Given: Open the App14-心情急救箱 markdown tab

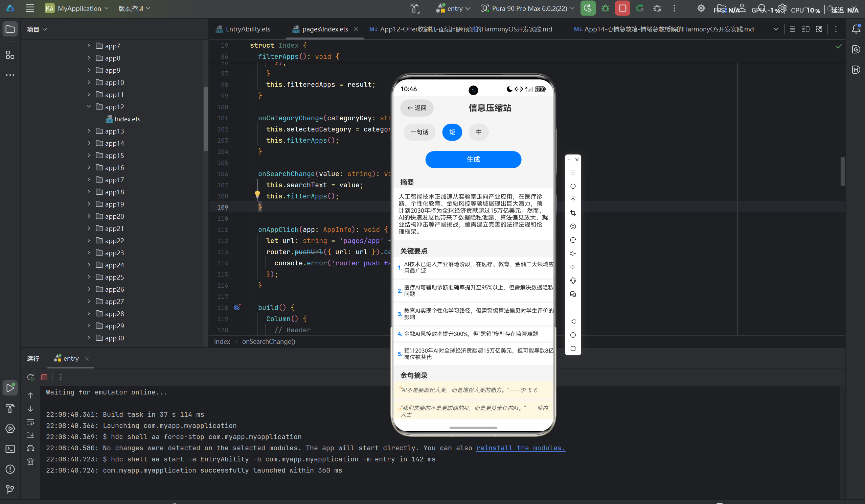Looking at the screenshot, I should pos(663,29).
